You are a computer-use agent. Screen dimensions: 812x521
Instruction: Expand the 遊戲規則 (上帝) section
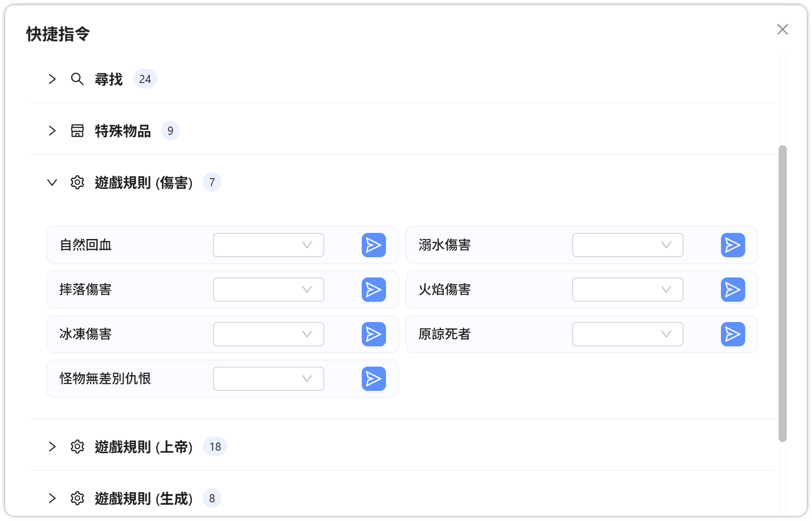pyautogui.click(x=52, y=447)
